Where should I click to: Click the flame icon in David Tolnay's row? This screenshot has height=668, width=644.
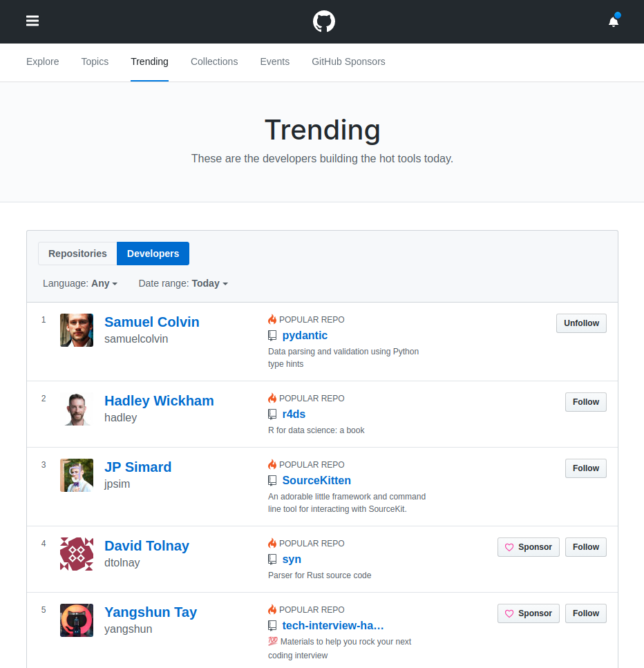(x=272, y=543)
